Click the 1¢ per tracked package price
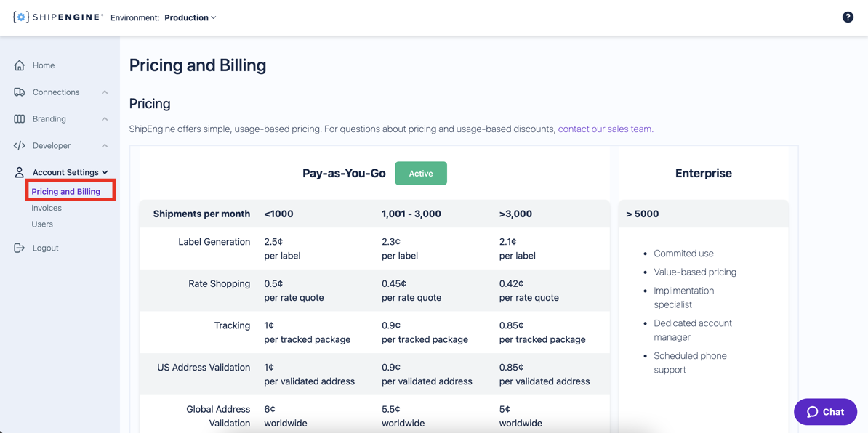The image size is (868, 433). 308,332
